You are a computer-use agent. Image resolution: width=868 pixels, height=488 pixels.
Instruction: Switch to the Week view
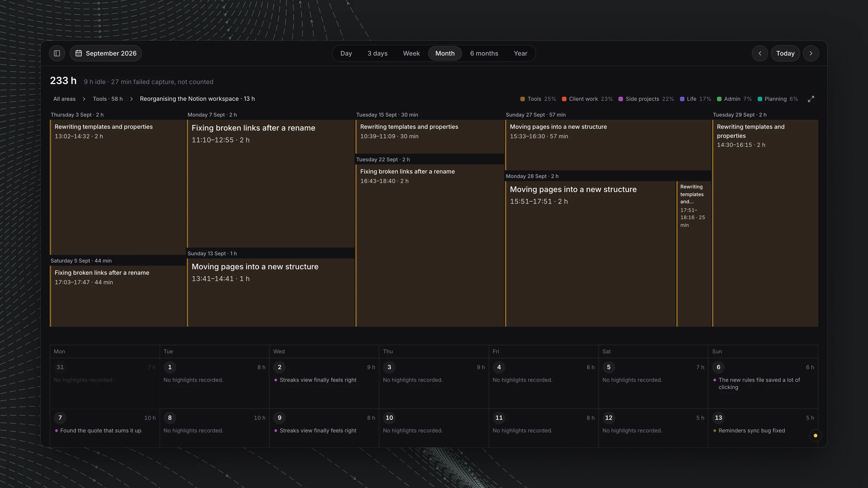pos(411,53)
